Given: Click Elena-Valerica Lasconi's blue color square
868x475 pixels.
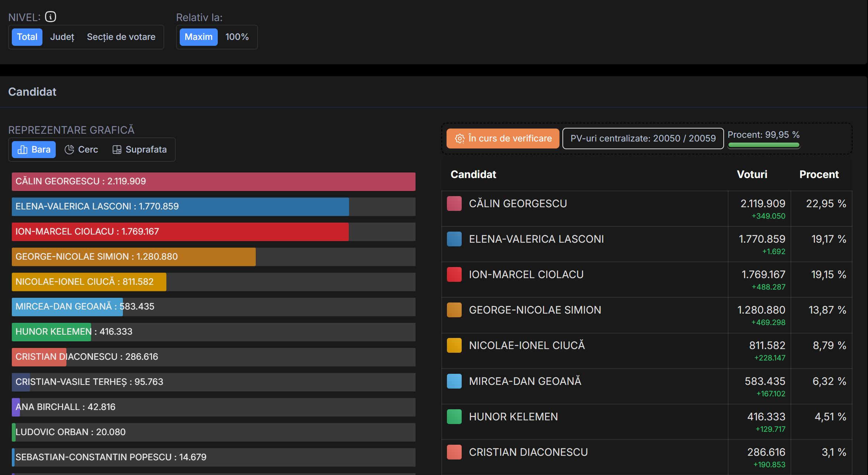Looking at the screenshot, I should (454, 239).
